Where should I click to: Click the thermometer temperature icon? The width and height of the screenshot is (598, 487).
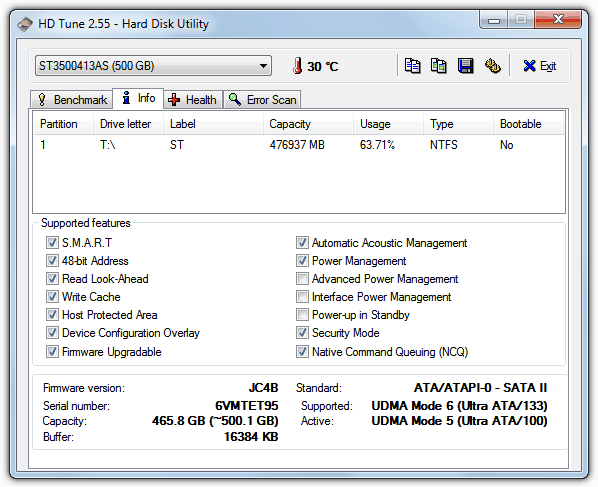297,66
